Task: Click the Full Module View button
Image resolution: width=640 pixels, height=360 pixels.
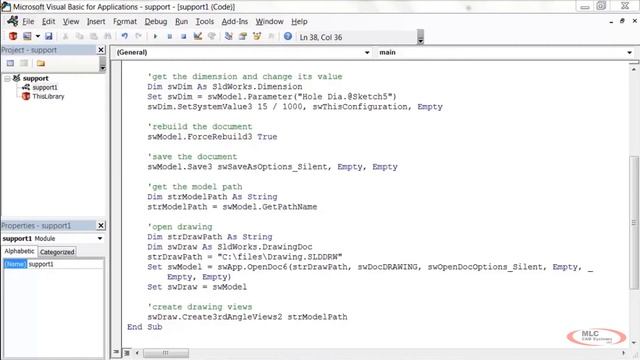Action: pyautogui.click(x=127, y=353)
